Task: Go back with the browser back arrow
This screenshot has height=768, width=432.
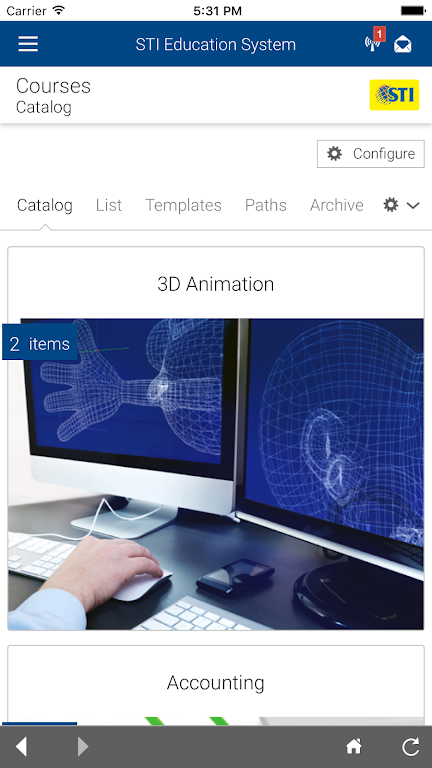Action: 21,746
